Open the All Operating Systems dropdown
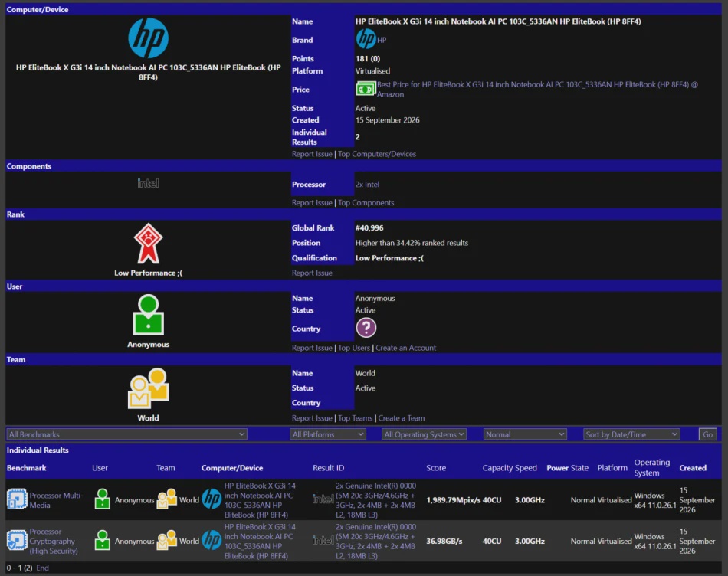 424,434
